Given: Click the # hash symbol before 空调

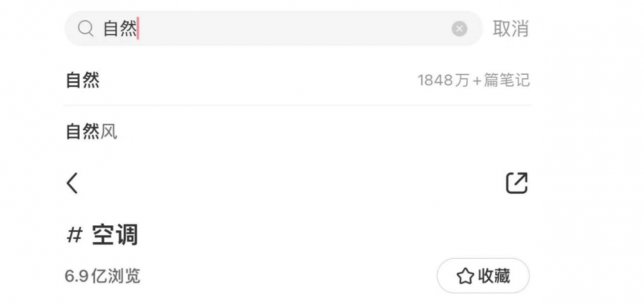Looking at the screenshot, I should [x=74, y=236].
